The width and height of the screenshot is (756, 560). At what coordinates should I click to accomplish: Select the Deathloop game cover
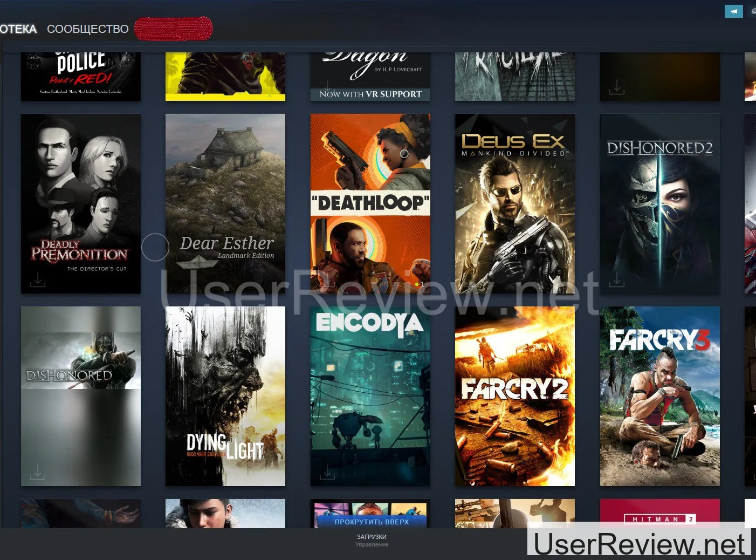370,203
